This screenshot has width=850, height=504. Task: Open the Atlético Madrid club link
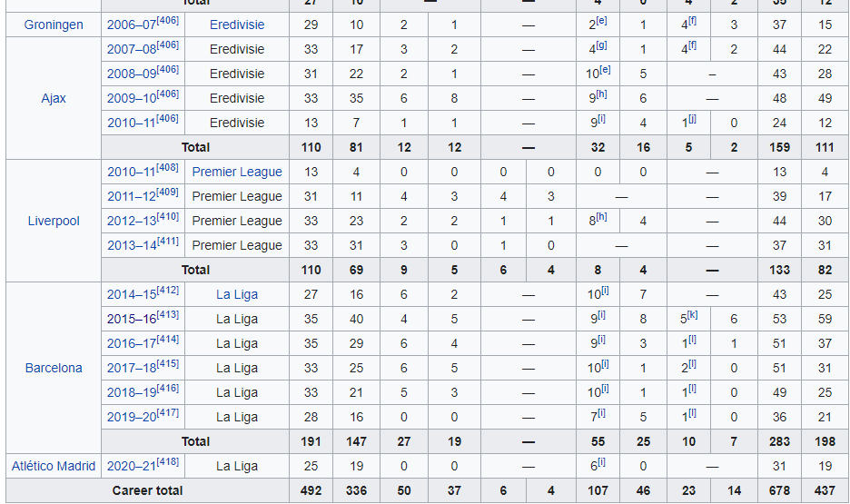tap(54, 466)
